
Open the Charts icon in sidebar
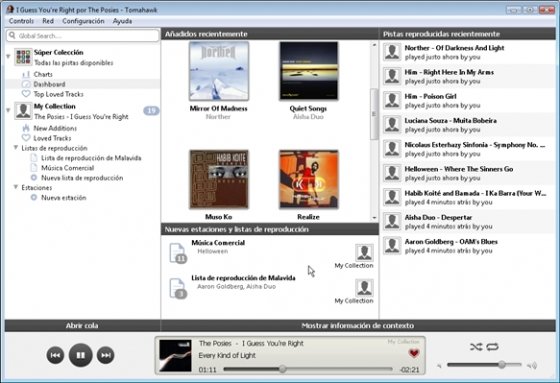click(x=26, y=74)
